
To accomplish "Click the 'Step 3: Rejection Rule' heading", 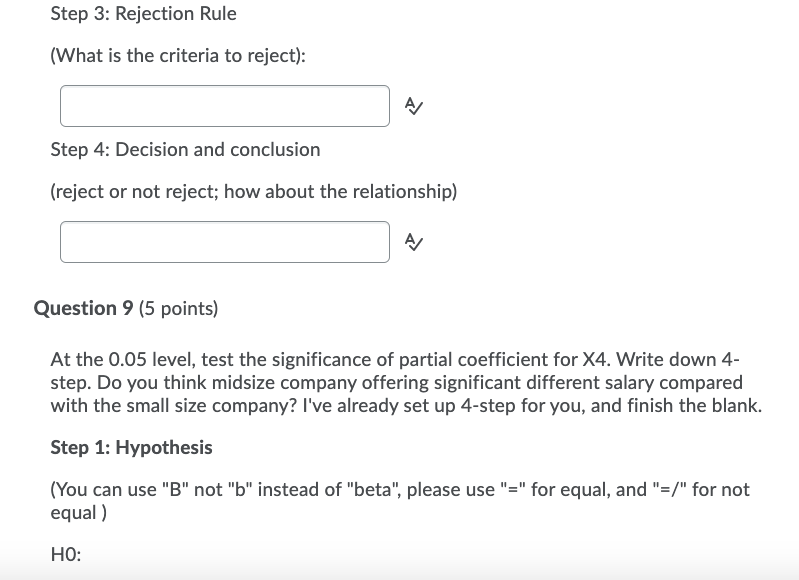I will pos(143,14).
